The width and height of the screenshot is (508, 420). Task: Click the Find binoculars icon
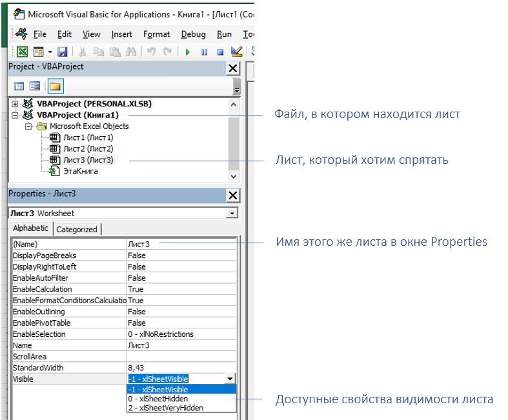point(131,52)
